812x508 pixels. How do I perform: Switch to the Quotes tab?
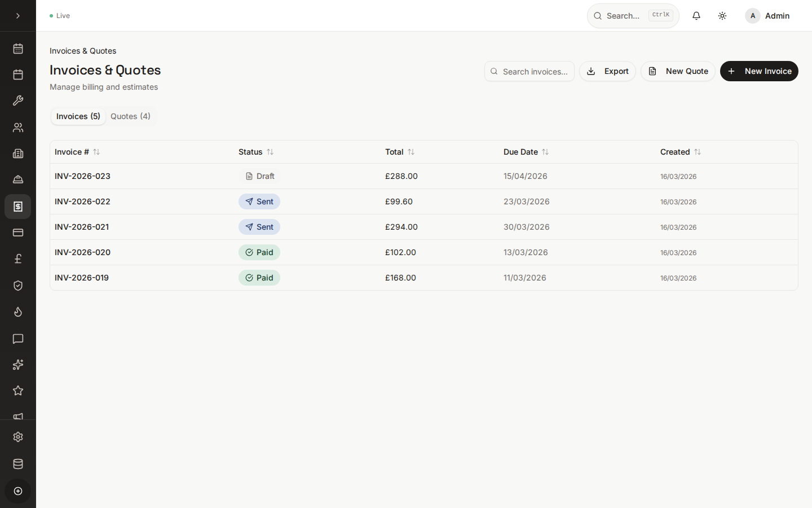click(x=130, y=116)
